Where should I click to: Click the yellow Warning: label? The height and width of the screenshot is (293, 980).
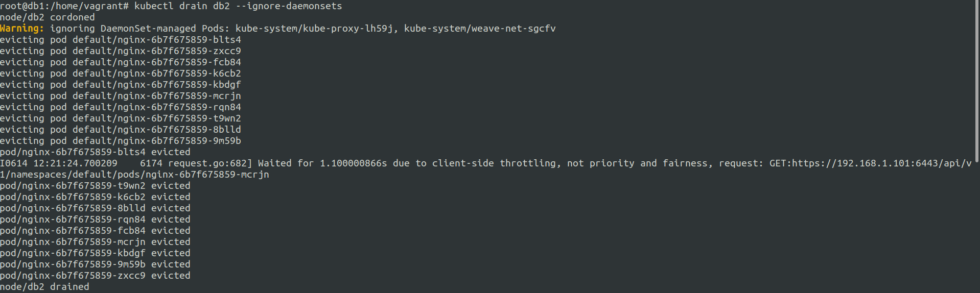[x=22, y=29]
